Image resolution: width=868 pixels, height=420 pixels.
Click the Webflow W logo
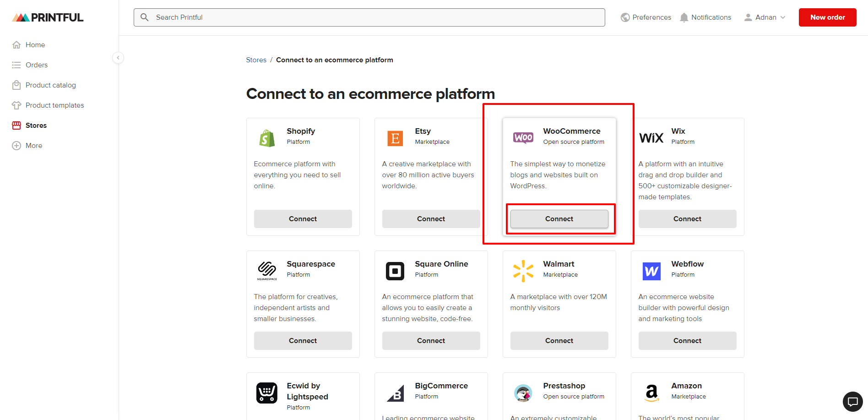651,271
